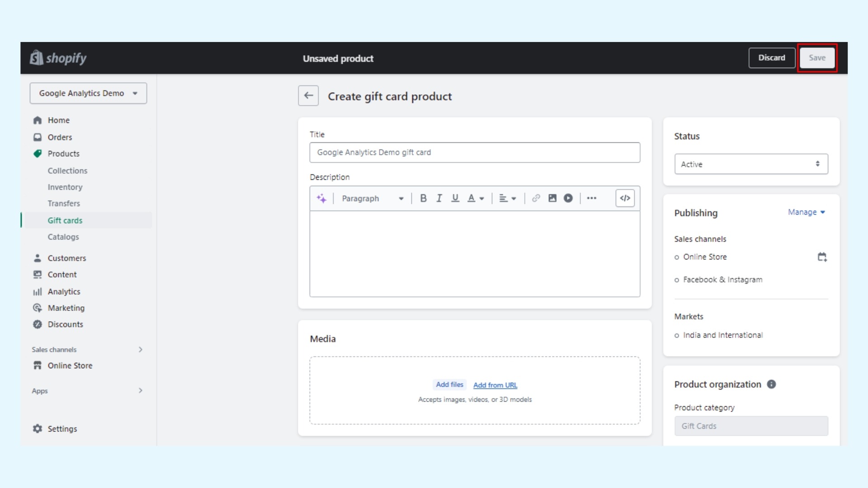
Task: Open Inventory in sidebar
Action: (x=65, y=187)
